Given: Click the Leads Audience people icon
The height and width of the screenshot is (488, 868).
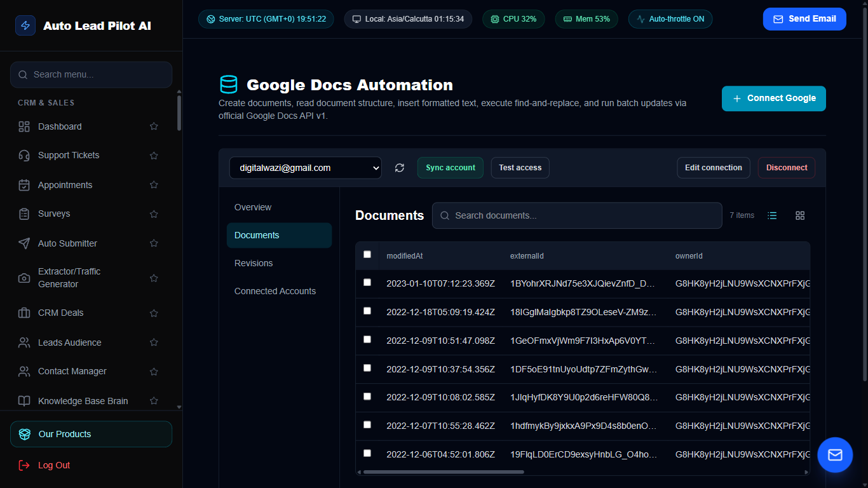Looking at the screenshot, I should [x=24, y=342].
